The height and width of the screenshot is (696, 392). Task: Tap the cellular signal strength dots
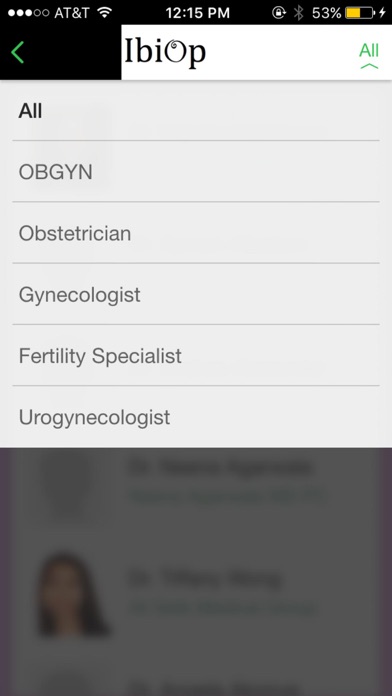coord(28,12)
